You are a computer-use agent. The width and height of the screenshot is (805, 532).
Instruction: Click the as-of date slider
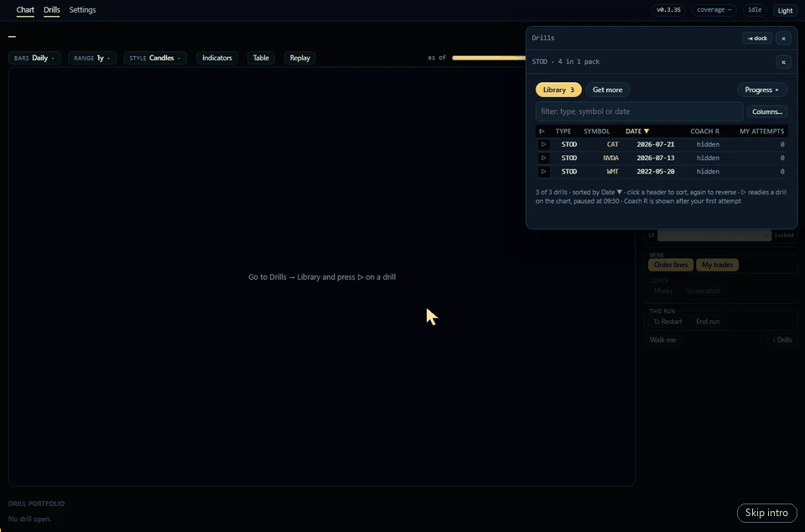point(489,58)
